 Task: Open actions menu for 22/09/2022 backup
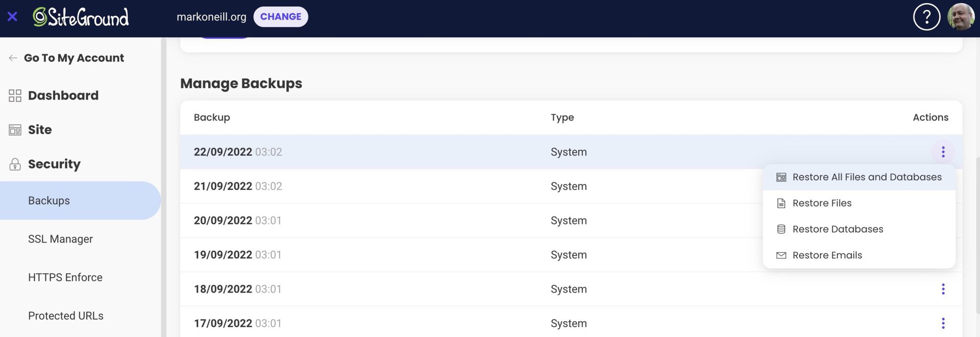point(943,152)
